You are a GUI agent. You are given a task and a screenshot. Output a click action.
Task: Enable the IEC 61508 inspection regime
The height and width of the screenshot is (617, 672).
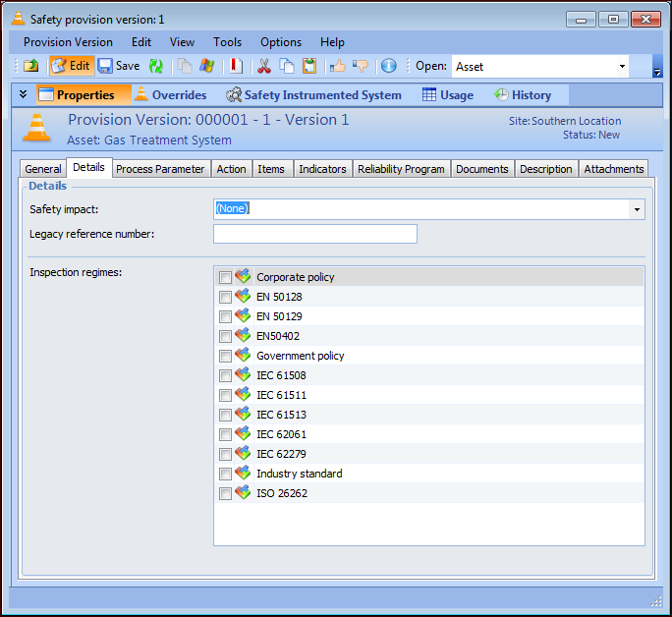pyautogui.click(x=226, y=375)
